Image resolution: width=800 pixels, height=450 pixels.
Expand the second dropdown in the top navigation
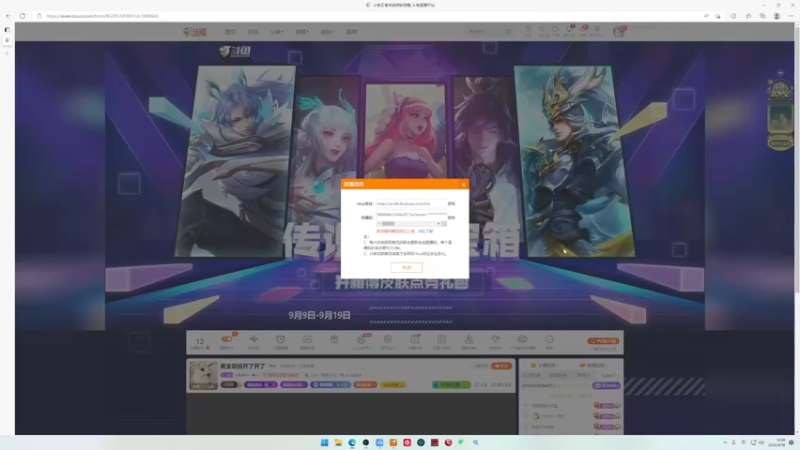coord(302,32)
